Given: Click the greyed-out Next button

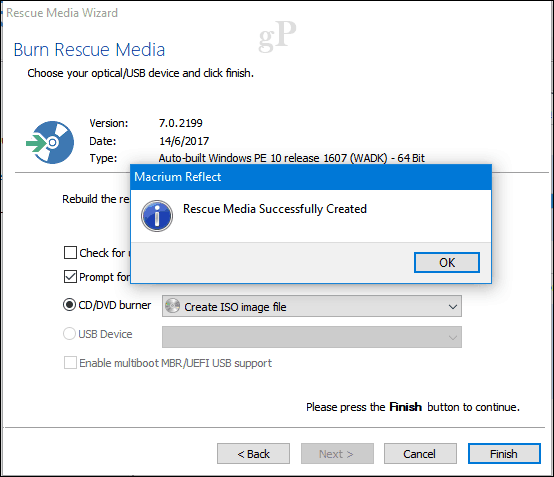Looking at the screenshot, I should [337, 454].
